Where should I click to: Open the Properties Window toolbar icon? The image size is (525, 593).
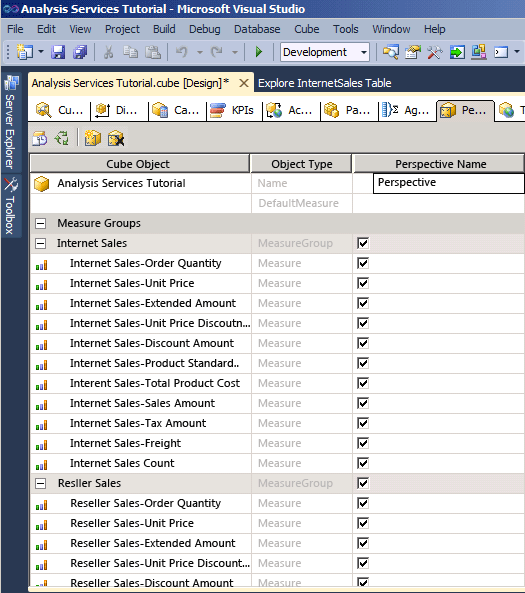413,52
